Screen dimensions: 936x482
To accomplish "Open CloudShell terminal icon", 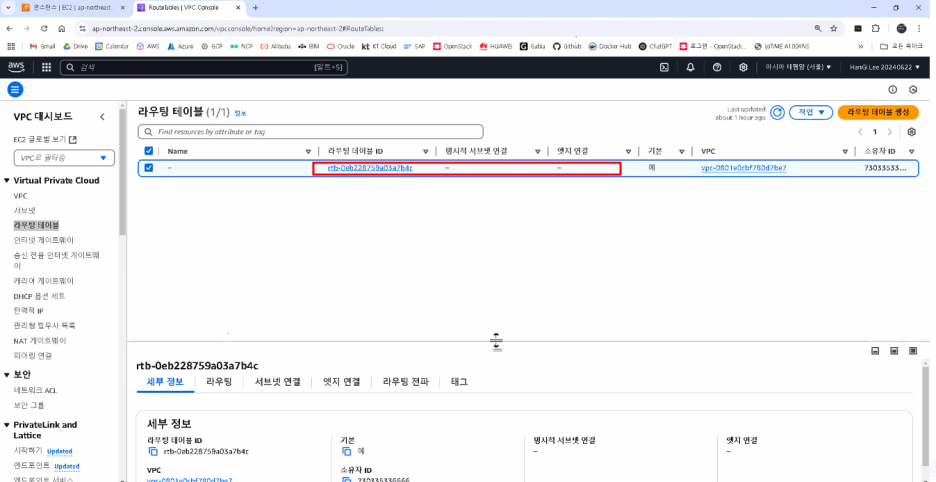I will (664, 67).
